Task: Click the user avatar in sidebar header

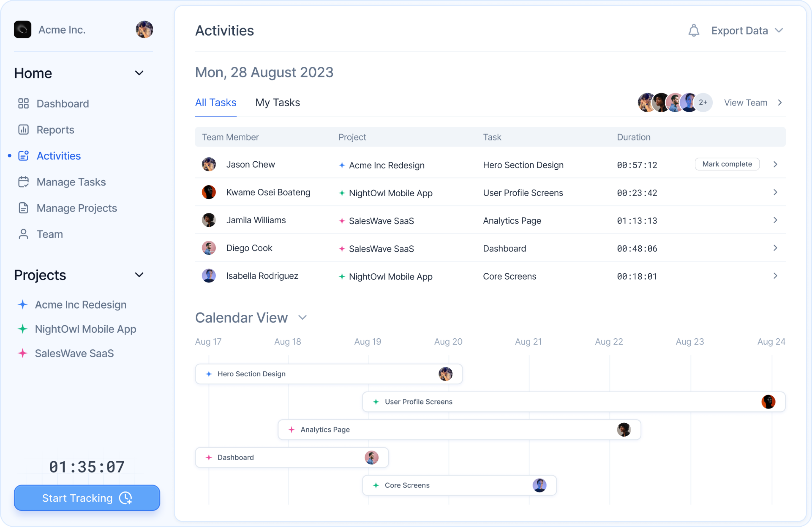Action: tap(144, 29)
